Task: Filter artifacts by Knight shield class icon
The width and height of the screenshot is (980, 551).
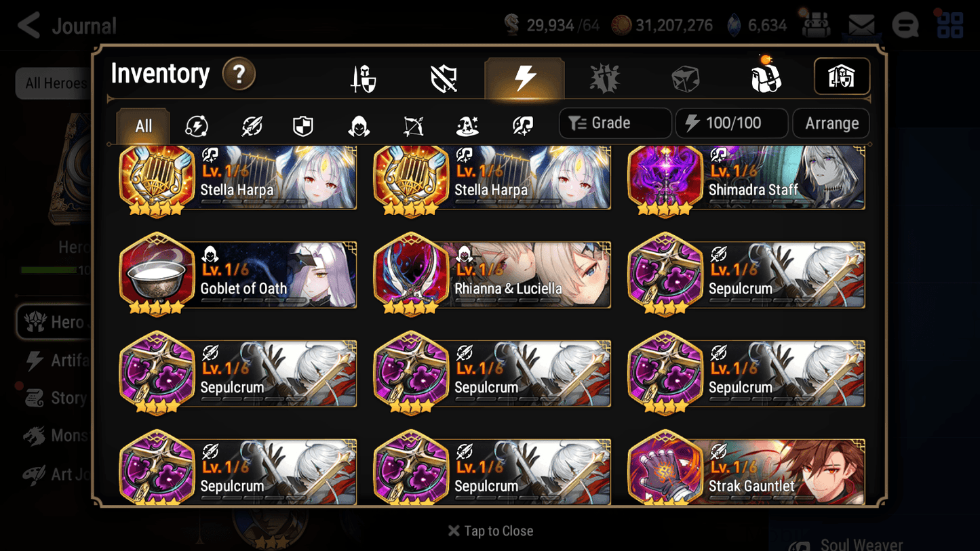Action: point(303,126)
